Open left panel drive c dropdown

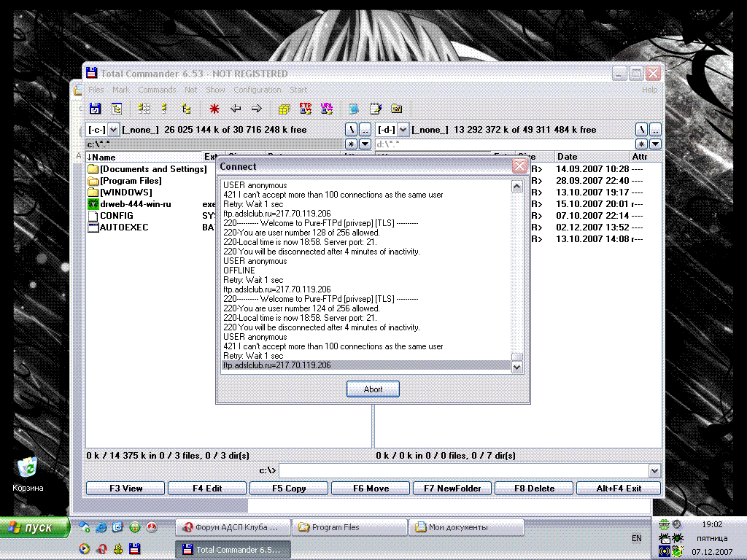[x=113, y=130]
